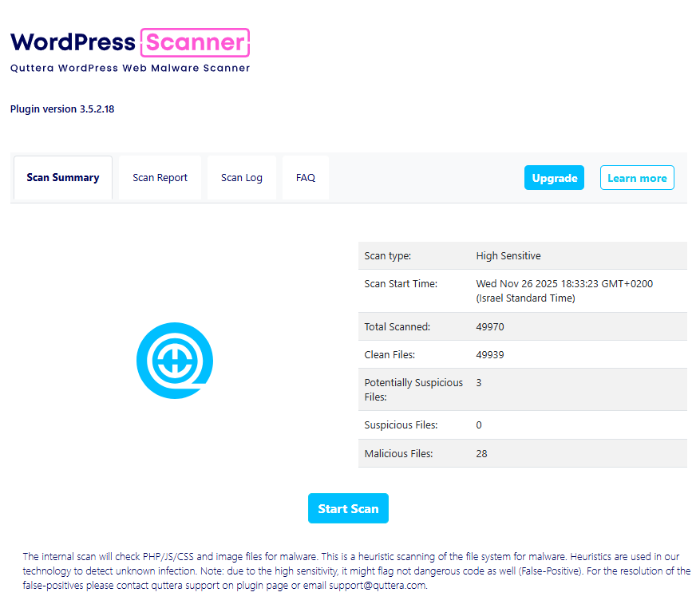Switch to the Scan Report tab

tap(160, 177)
